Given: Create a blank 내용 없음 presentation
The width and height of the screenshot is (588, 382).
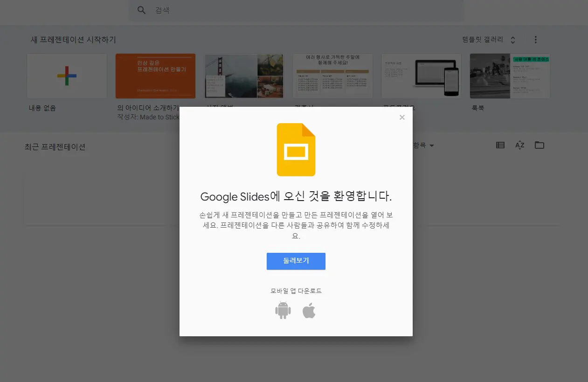Looking at the screenshot, I should tap(67, 76).
